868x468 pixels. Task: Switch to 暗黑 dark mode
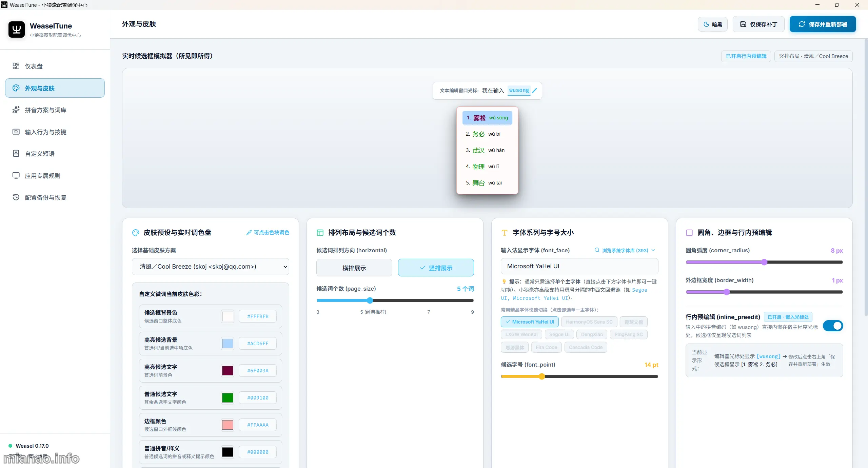tap(712, 24)
